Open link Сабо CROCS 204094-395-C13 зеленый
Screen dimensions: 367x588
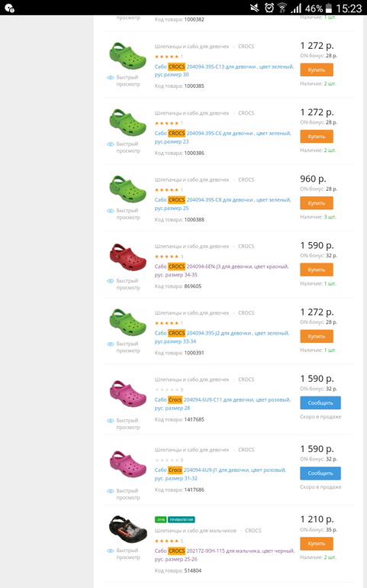[224, 70]
